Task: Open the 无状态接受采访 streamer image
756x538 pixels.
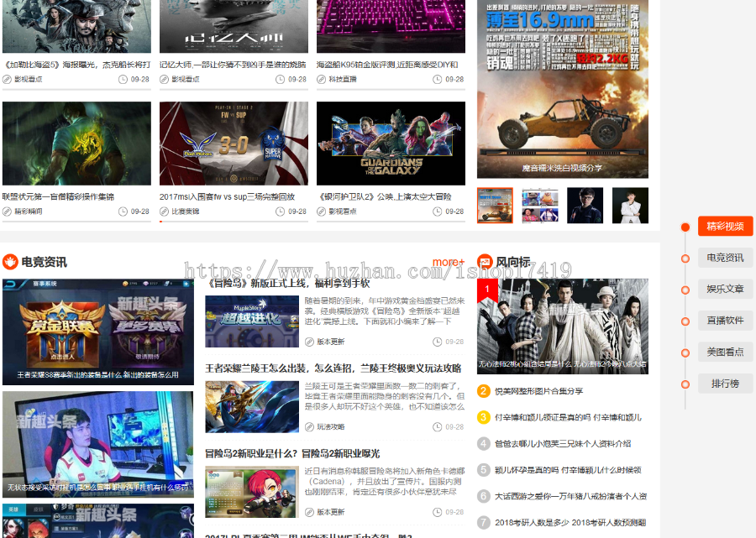Action: [x=98, y=444]
